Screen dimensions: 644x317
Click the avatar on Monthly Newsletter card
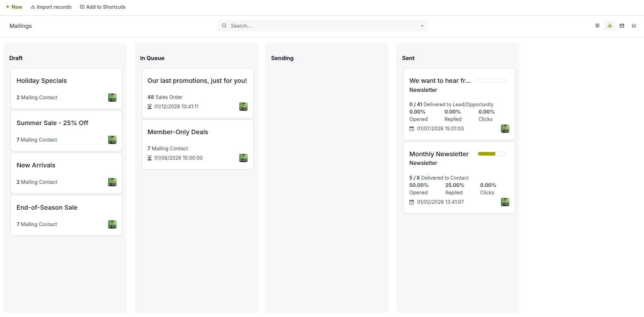pos(505,202)
